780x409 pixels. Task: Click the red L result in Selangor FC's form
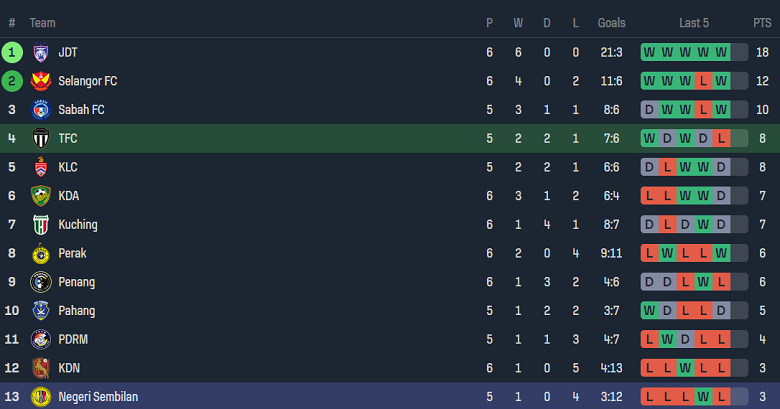(703, 81)
